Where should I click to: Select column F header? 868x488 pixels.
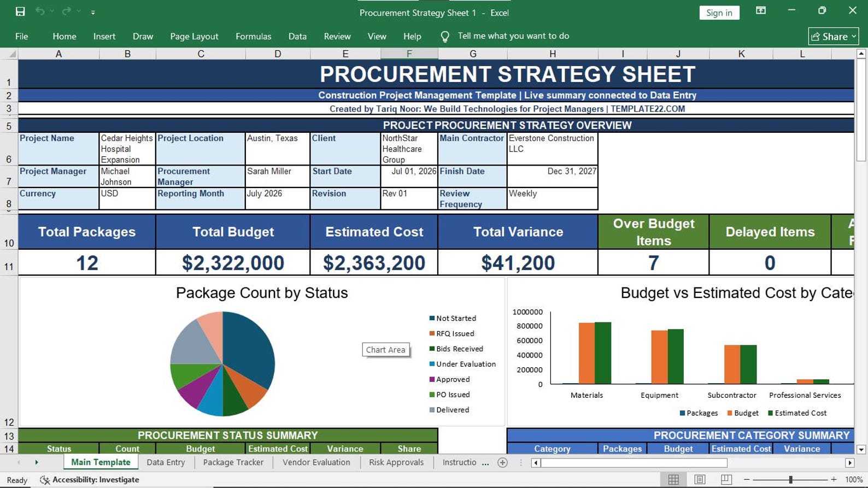click(409, 54)
